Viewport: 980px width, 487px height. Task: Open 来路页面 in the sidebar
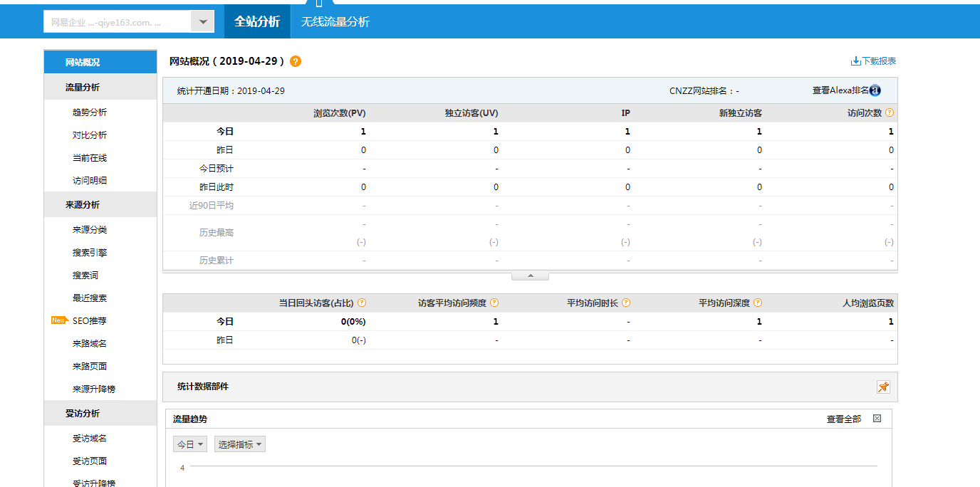click(x=90, y=367)
